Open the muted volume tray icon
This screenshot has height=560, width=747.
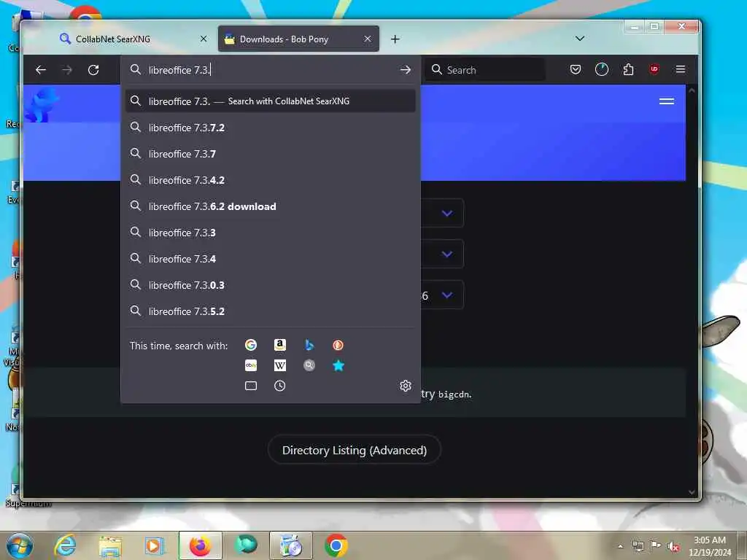pos(673,547)
